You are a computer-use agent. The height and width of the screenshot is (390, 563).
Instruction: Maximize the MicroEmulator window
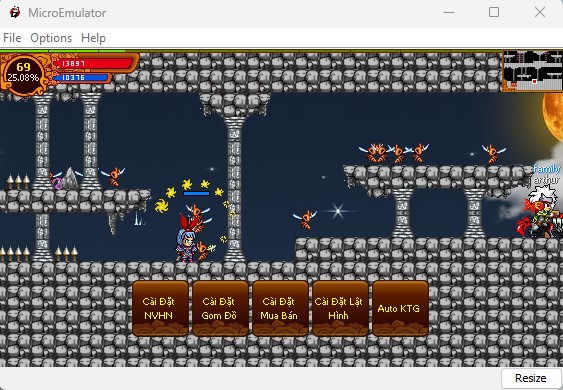coord(494,13)
